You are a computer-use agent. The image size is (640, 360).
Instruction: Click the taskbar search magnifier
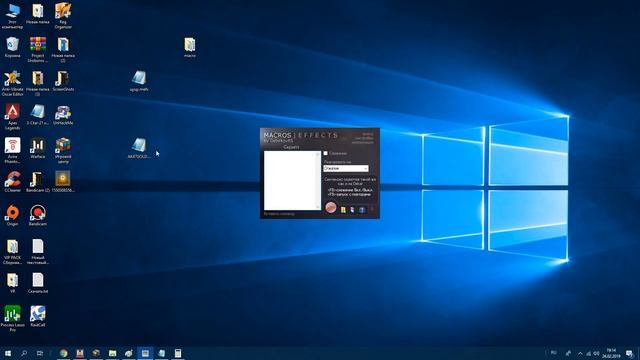pyautogui.click(x=24, y=353)
